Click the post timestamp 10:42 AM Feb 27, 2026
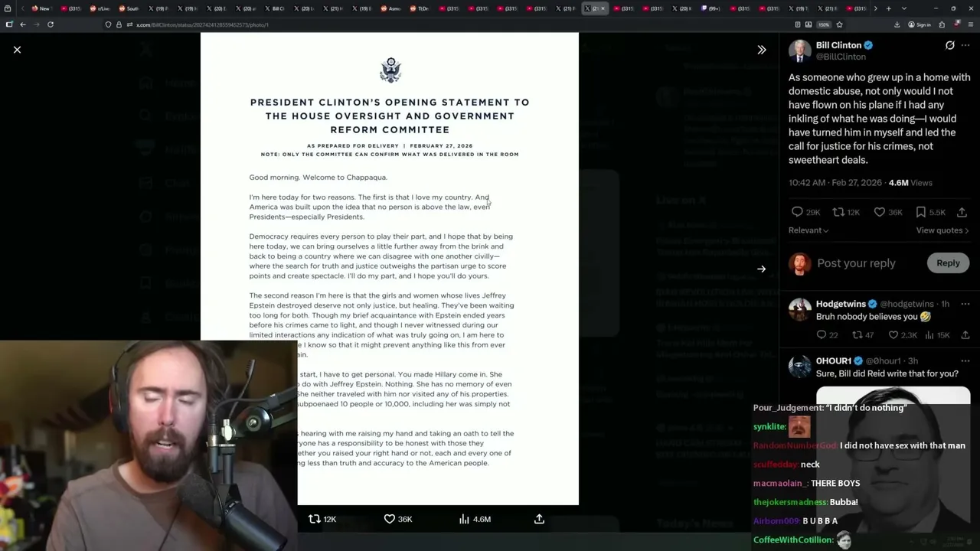The image size is (980, 551). click(x=835, y=183)
